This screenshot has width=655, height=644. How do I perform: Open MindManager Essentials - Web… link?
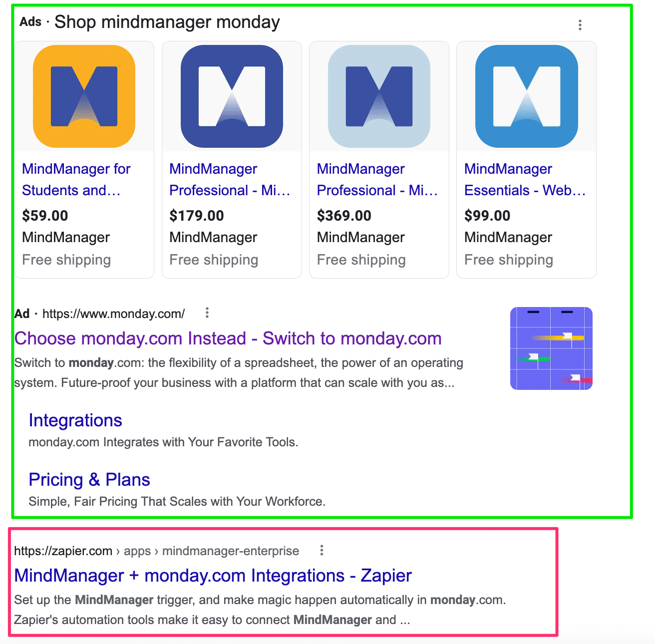(x=525, y=179)
